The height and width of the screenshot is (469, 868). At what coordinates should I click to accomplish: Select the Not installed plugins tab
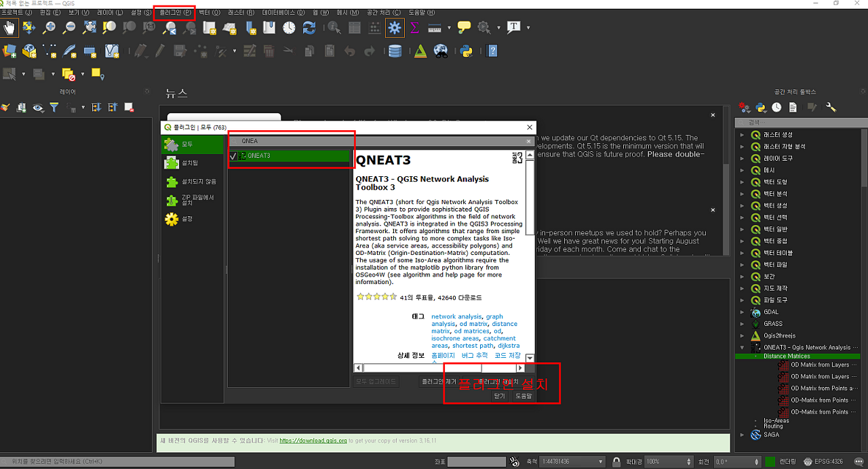(x=192, y=182)
